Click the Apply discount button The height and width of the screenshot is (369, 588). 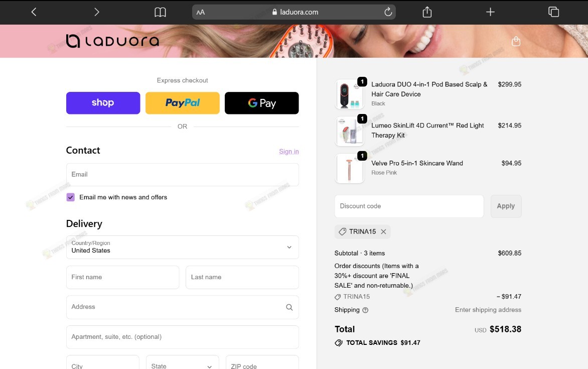click(x=506, y=206)
